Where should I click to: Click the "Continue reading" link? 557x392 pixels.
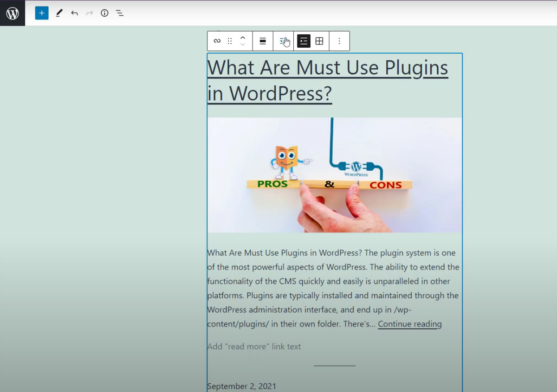tap(410, 324)
